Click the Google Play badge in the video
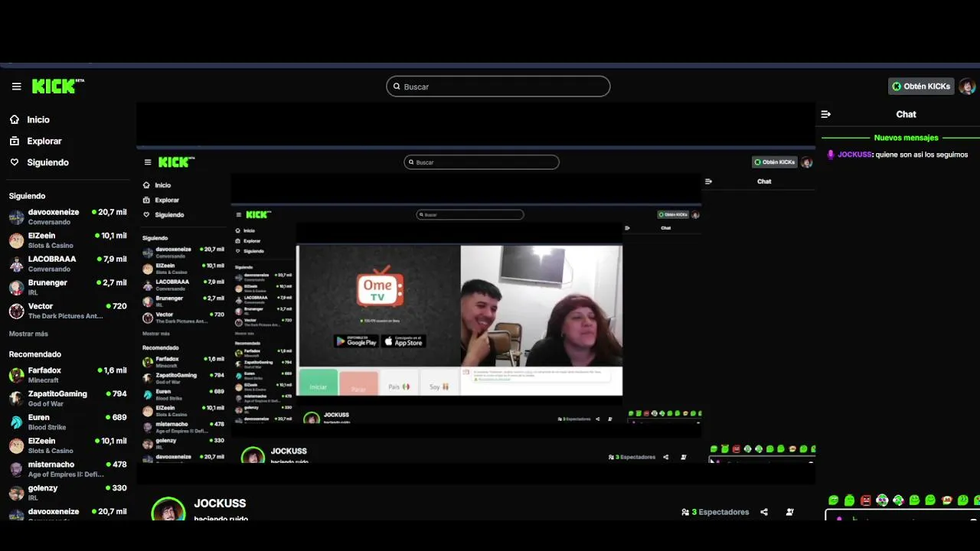Viewport: 980px width, 551px height. coord(357,341)
